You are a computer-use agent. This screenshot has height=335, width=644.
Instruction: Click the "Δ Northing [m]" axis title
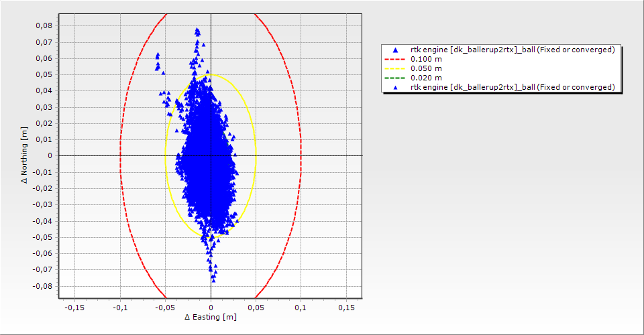(25, 155)
